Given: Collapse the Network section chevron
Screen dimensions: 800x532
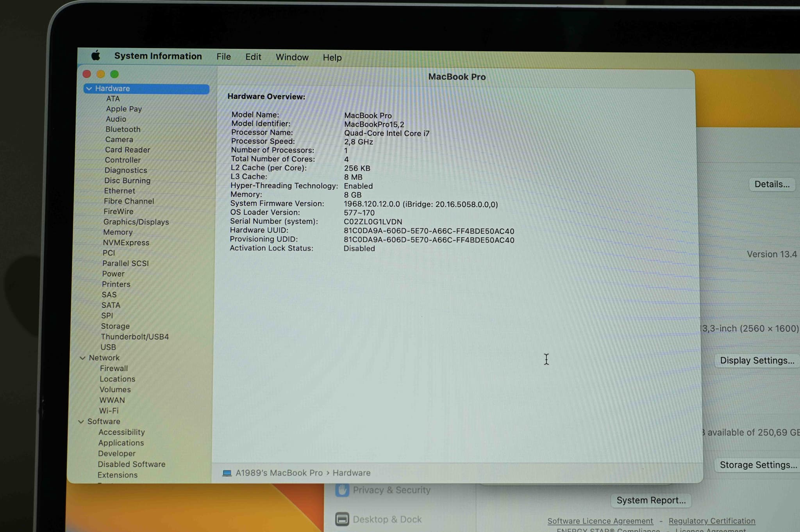Looking at the screenshot, I should 82,358.
